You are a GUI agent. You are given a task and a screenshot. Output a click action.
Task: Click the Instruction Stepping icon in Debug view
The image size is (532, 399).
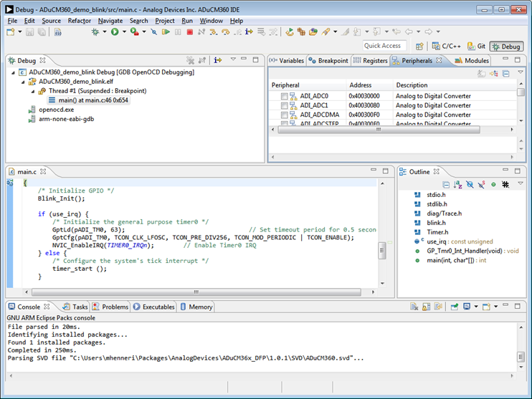[217, 60]
